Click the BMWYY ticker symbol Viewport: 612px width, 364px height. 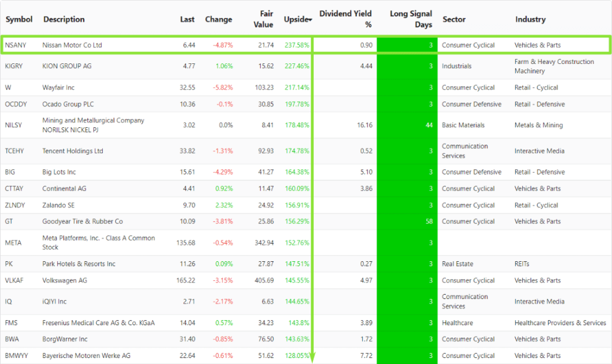[x=16, y=356]
